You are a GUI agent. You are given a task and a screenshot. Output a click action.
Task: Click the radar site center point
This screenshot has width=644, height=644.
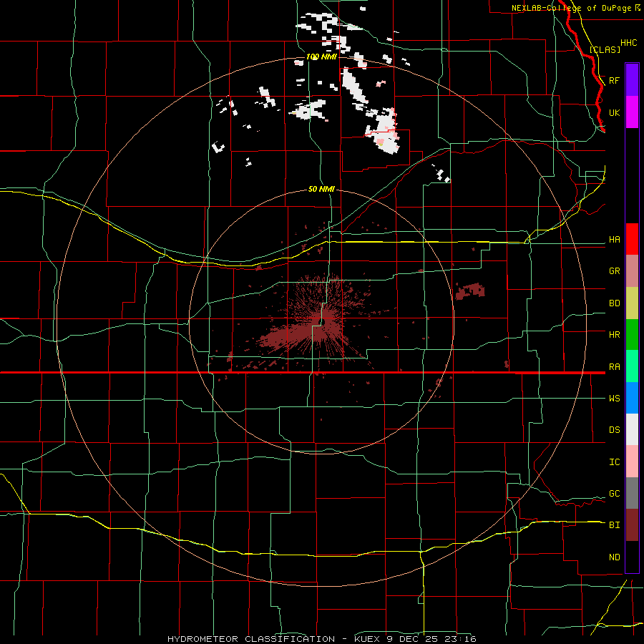[x=323, y=322]
